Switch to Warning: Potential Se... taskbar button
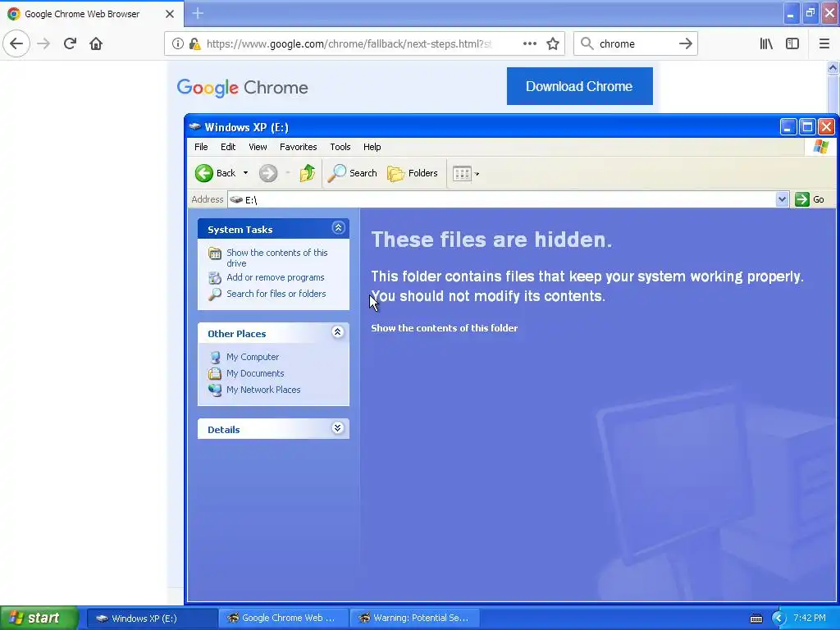The width and height of the screenshot is (840, 630). pos(414,619)
